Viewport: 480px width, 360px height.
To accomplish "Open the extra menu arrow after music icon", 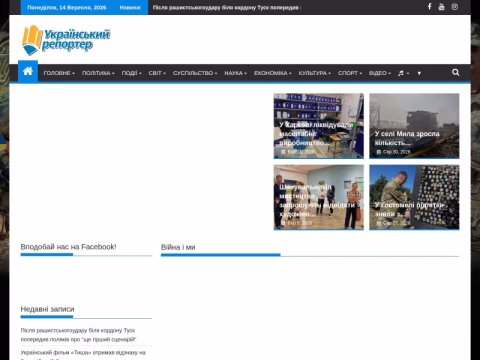I will (x=419, y=73).
